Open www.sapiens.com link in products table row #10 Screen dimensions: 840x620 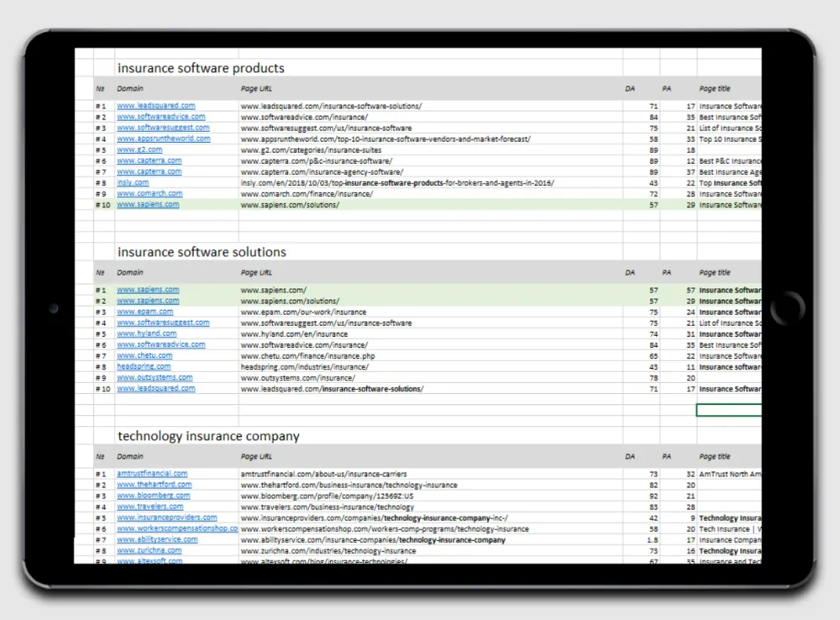pos(148,204)
